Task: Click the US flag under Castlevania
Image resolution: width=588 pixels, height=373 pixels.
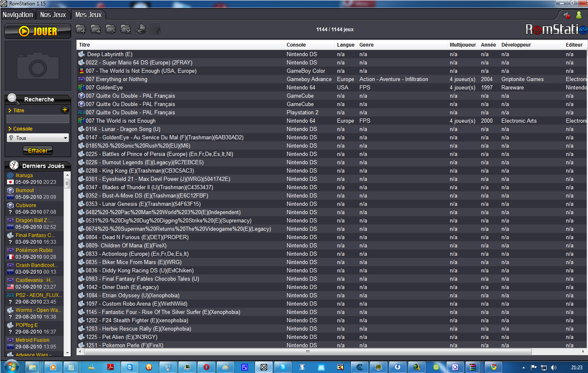Action: [10, 287]
